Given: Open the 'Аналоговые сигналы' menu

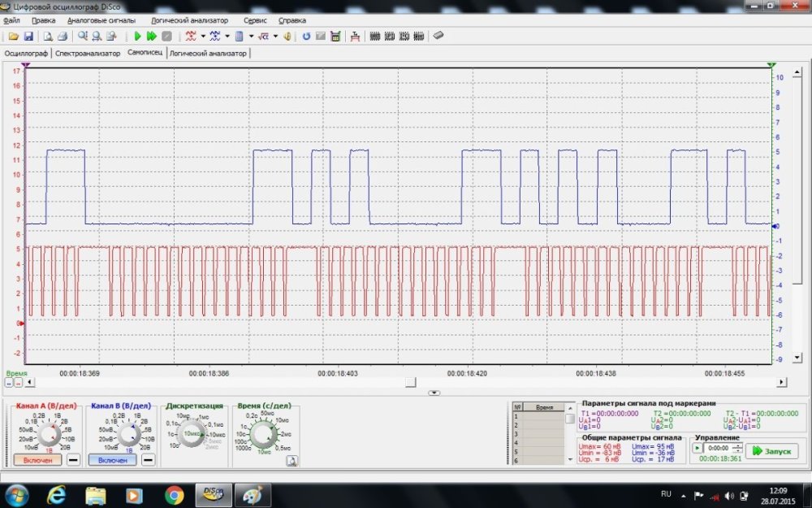Looking at the screenshot, I should [103, 20].
